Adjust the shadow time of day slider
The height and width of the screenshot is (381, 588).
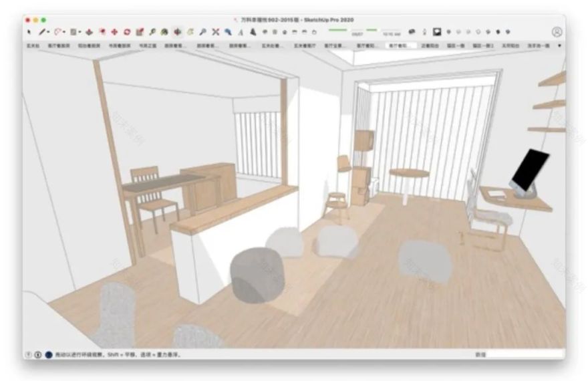pos(372,29)
